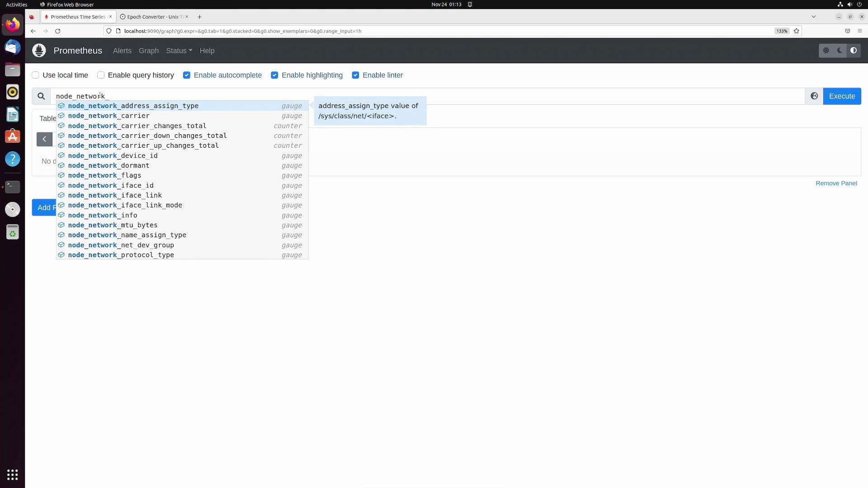Disable the Enable autocomplete checkbox
The height and width of the screenshot is (488, 868).
coord(187,75)
